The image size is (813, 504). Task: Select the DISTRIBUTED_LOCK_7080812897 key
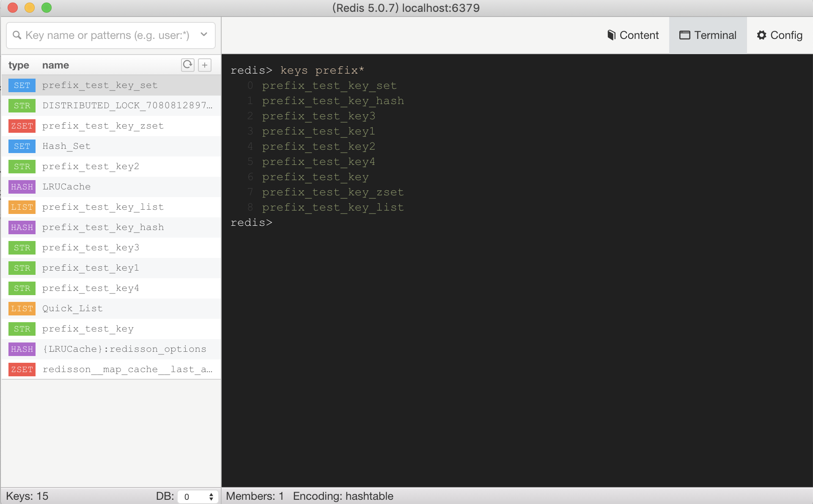(111, 106)
